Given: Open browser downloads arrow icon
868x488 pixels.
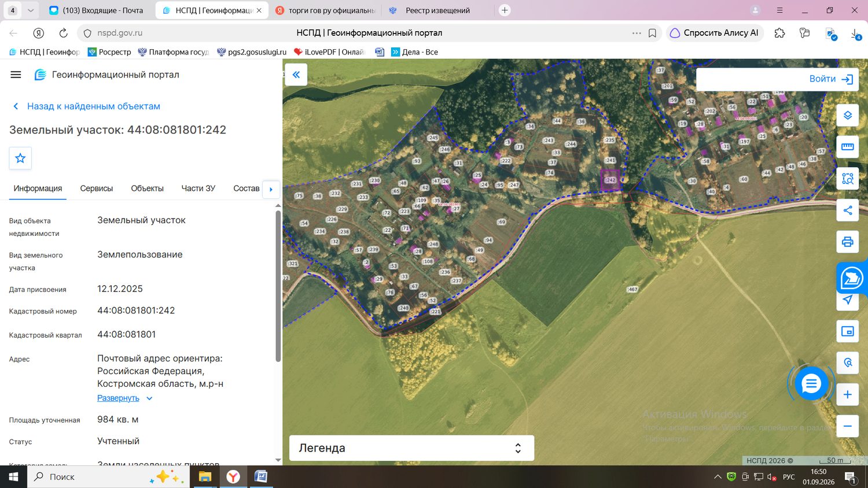Looking at the screenshot, I should pyautogui.click(x=855, y=34).
